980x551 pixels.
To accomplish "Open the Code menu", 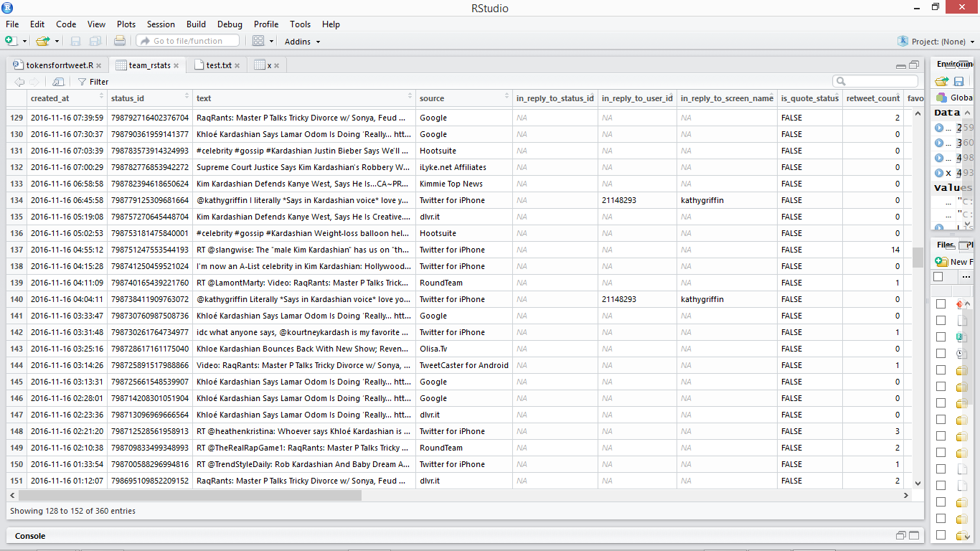I will [66, 24].
